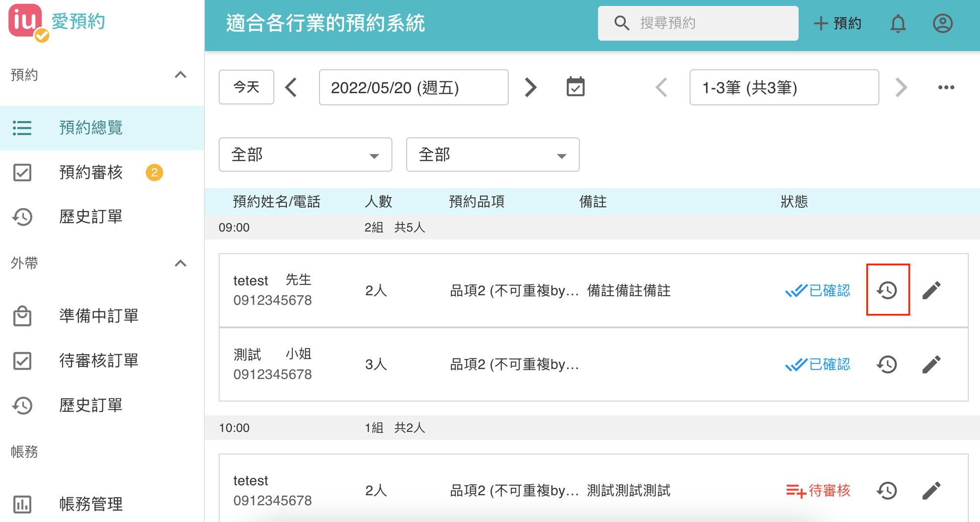The width and height of the screenshot is (980, 522).
Task: Open 歷史訂單 under 外帶
Action: pos(102,405)
